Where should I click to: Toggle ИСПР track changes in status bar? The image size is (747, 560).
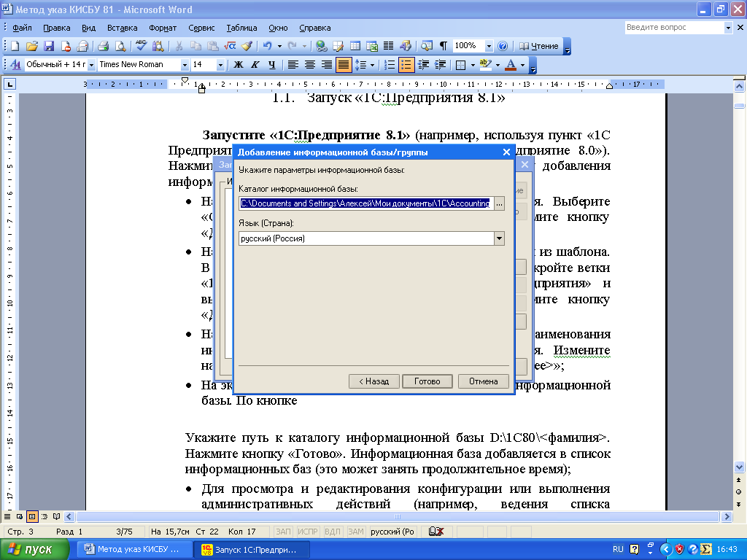[307, 532]
